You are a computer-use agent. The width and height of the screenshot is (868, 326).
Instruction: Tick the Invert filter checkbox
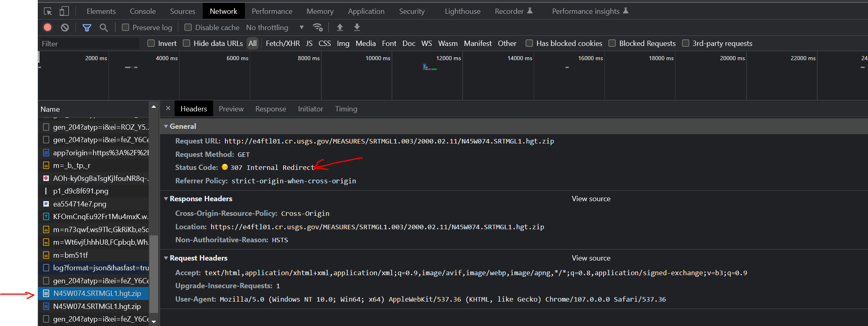point(151,43)
